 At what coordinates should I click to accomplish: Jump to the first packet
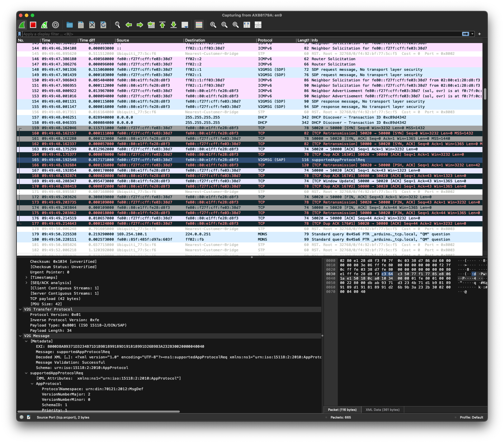(162, 25)
